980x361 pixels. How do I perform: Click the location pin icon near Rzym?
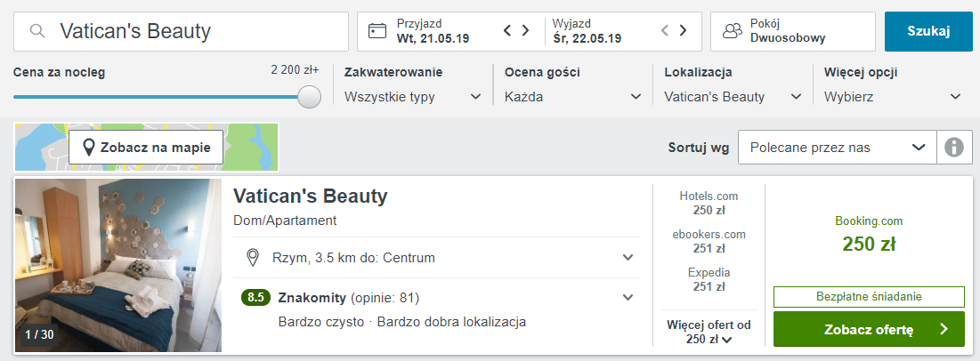tap(253, 257)
